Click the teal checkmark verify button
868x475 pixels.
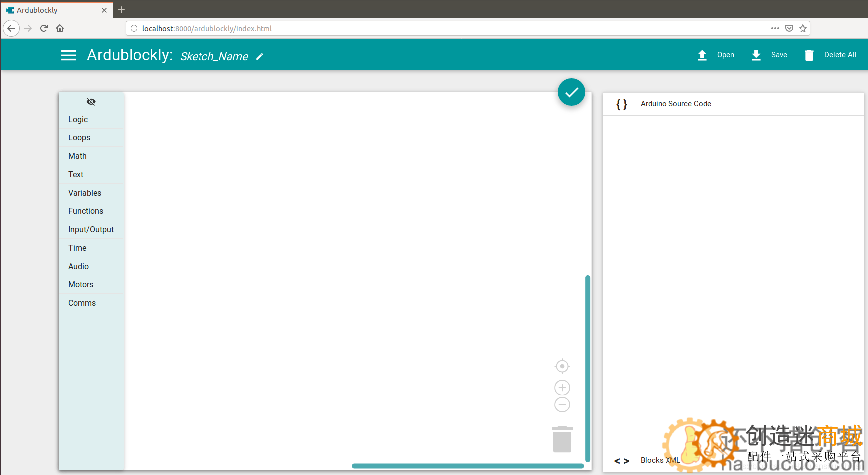click(571, 92)
